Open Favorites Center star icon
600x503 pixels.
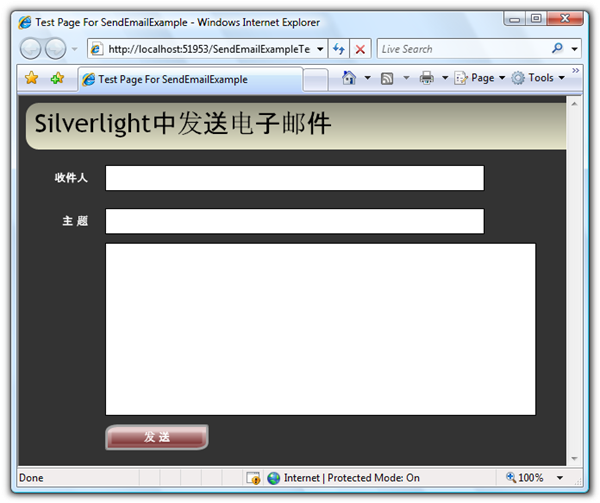tap(31, 78)
